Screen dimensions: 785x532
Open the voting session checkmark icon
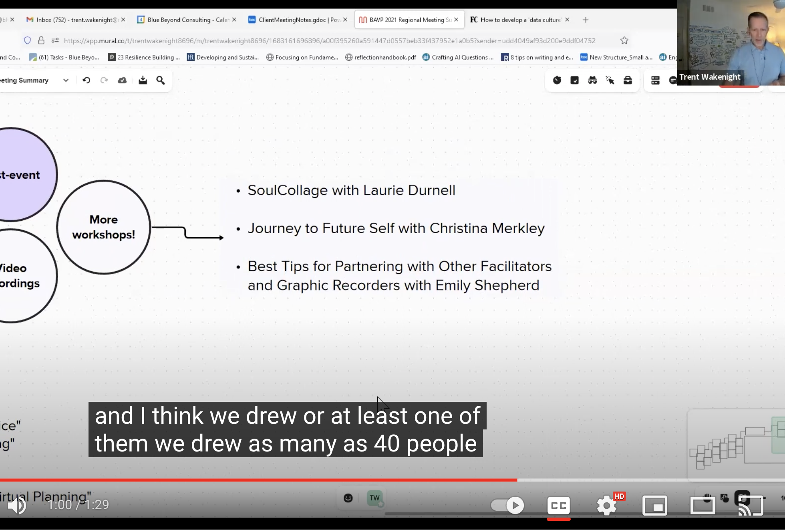574,81
